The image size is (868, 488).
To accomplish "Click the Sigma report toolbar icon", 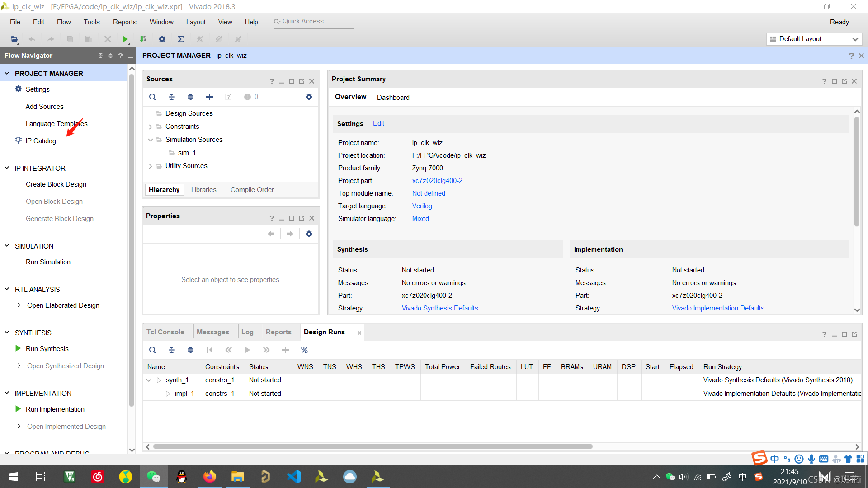I will (181, 39).
